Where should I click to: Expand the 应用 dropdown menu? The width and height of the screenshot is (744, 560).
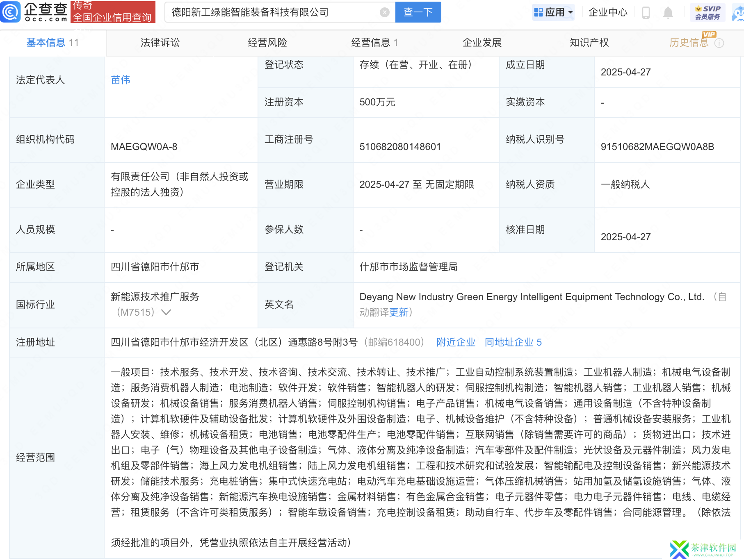pos(554,12)
